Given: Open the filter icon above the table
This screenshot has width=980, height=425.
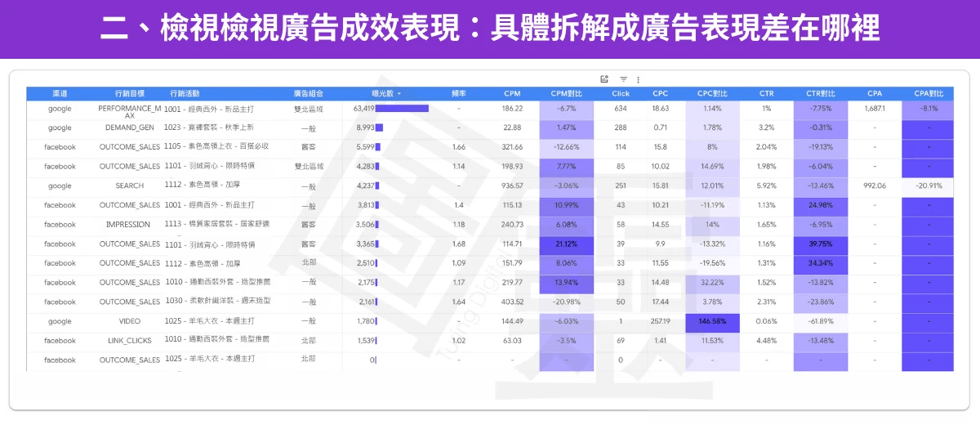Looking at the screenshot, I should click(x=623, y=79).
